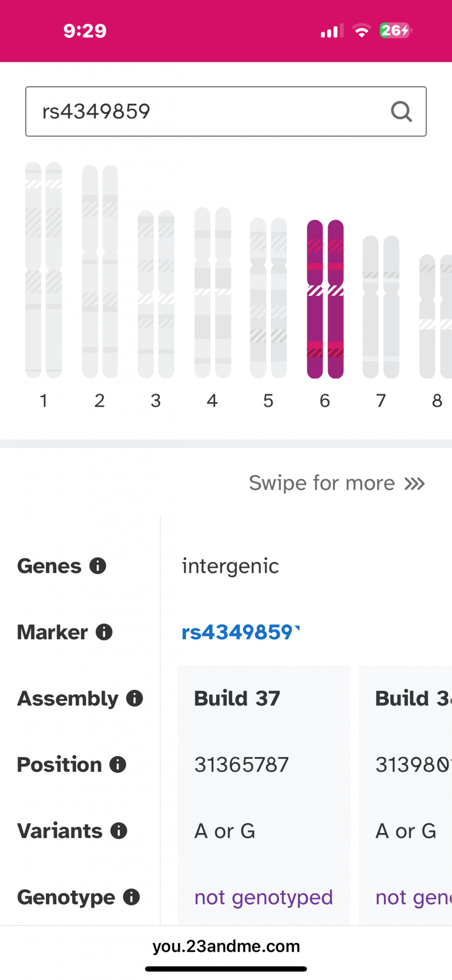The height and width of the screenshot is (980, 452).
Task: Click the search magnifier icon
Action: (401, 112)
